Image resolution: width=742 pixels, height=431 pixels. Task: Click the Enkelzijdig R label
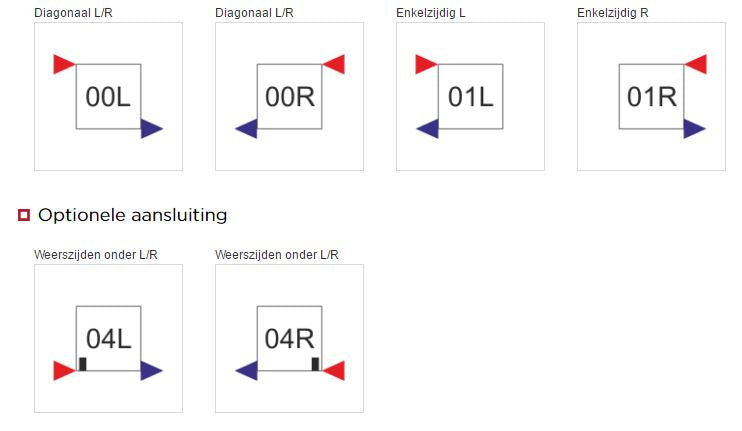pos(612,13)
